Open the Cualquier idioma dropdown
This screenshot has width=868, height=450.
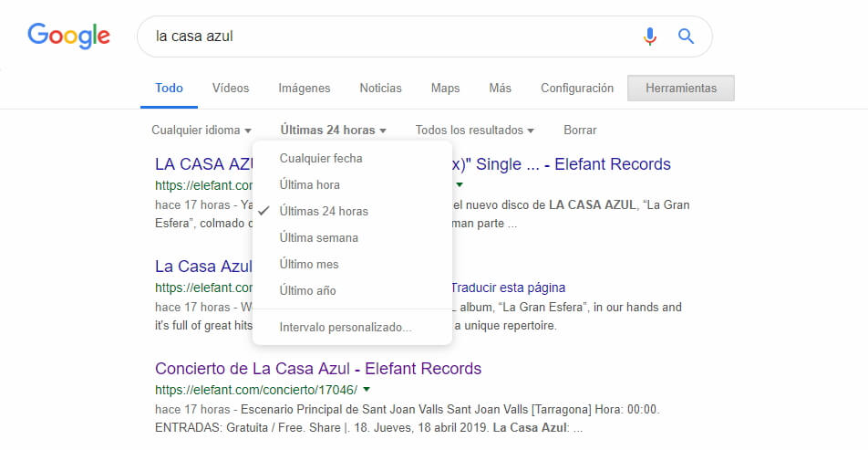201,131
